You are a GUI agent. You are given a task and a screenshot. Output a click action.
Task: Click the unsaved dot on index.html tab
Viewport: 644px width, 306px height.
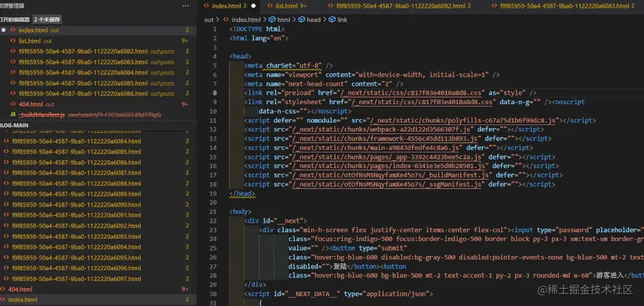pos(253,6)
